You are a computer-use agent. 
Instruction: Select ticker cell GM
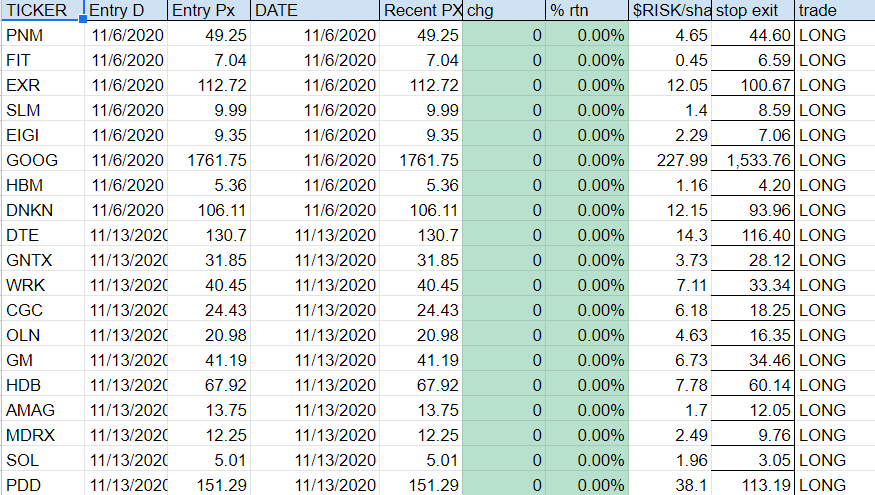(42, 360)
